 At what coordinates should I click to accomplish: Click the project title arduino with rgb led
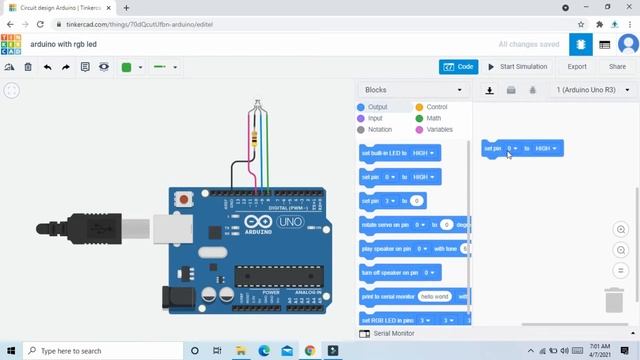click(63, 44)
